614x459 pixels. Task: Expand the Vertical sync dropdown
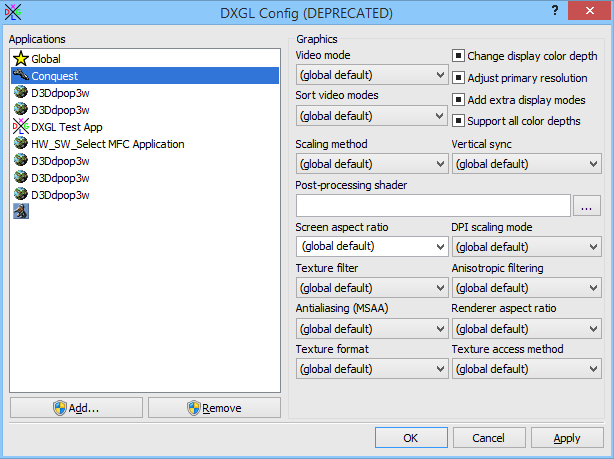pos(527,164)
